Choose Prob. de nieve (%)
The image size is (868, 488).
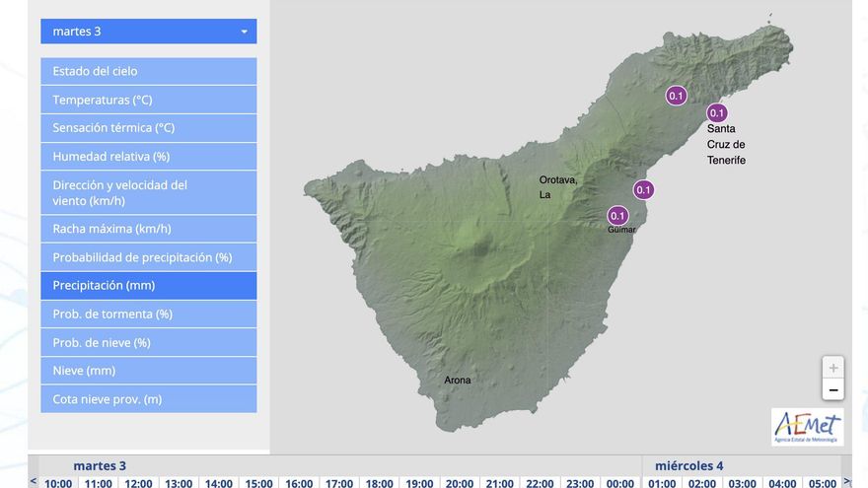click(148, 343)
